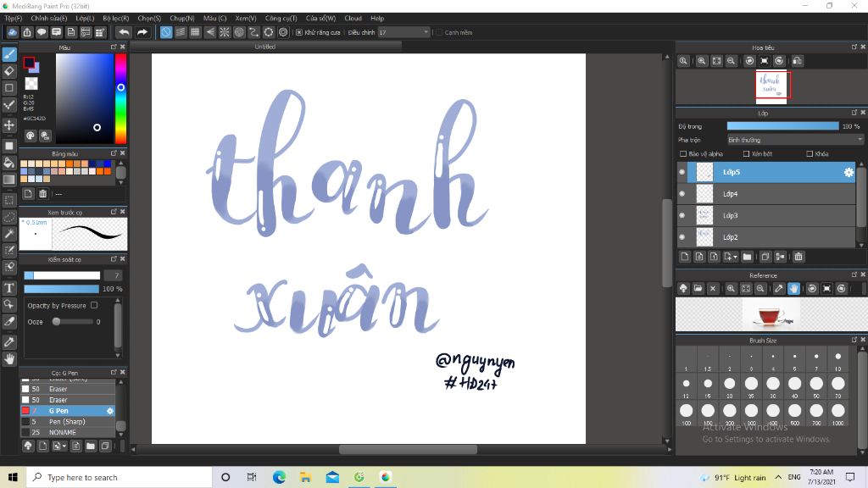
Task: Open Xem(V) view menu
Action: [245, 19]
